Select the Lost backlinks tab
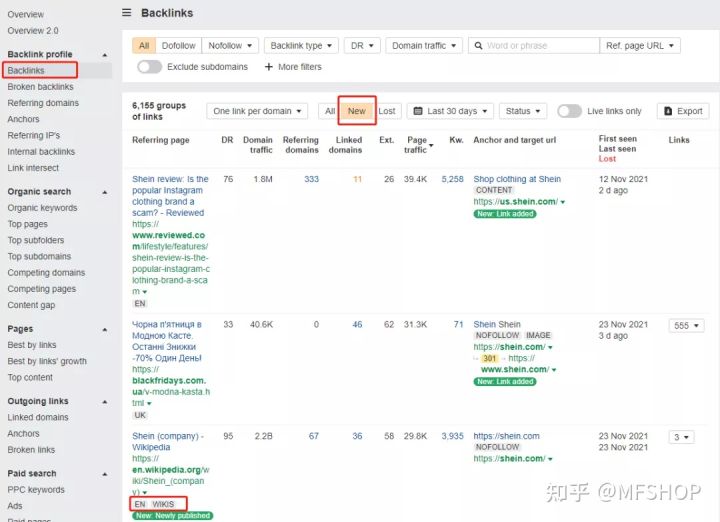Viewport: 720px width, 522px height. [x=387, y=111]
